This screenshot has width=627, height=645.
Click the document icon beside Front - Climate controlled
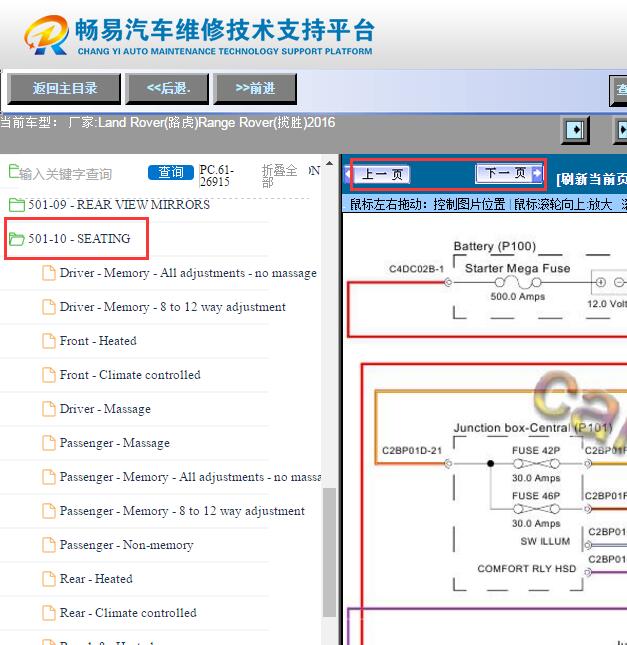tap(49, 375)
